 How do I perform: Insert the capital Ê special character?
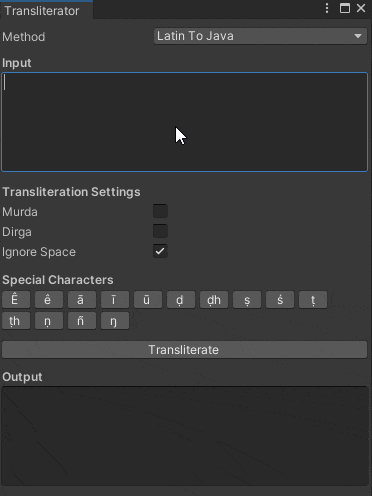click(x=16, y=300)
